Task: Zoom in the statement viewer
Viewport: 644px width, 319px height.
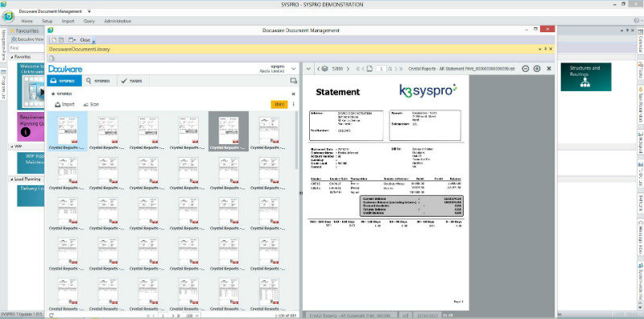Action: [x=536, y=68]
